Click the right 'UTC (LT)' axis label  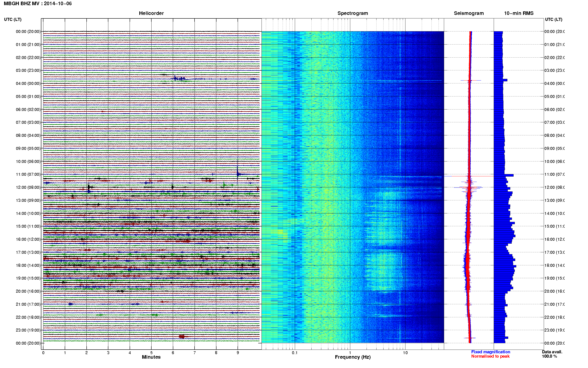click(553, 19)
